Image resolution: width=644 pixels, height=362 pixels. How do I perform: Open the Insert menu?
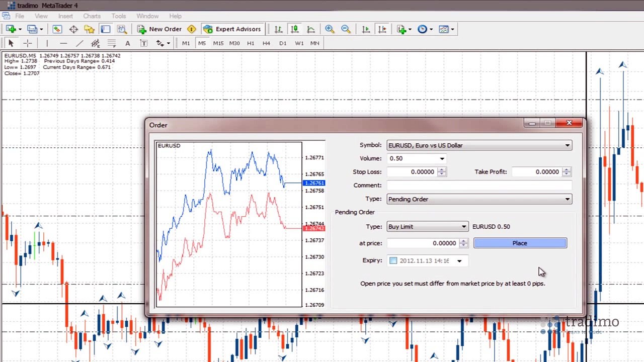pyautogui.click(x=65, y=16)
